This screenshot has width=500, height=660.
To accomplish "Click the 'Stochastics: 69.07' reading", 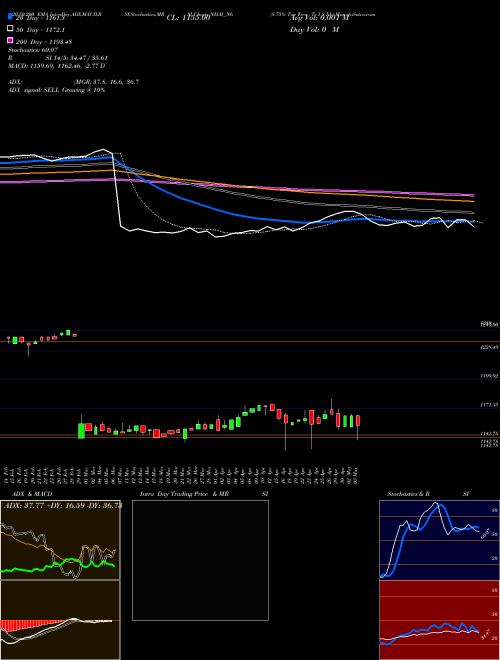I will coord(33,50).
